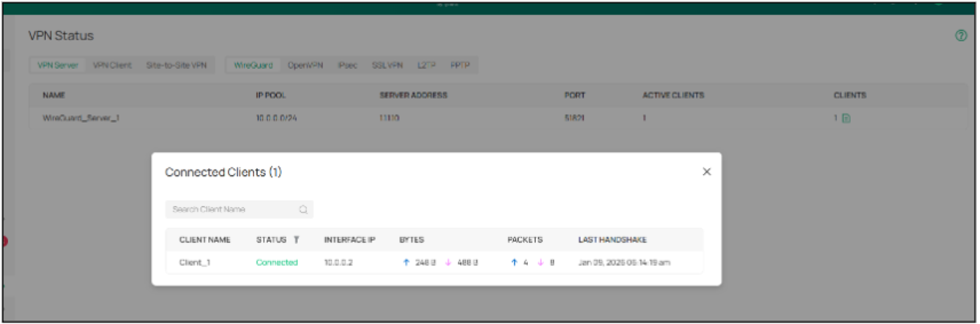Click the INTERFACE IP column header
The image size is (980, 324).
[350, 240]
